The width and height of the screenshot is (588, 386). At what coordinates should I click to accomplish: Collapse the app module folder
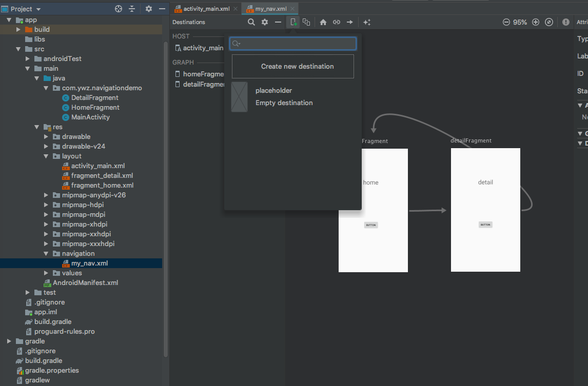click(x=9, y=20)
